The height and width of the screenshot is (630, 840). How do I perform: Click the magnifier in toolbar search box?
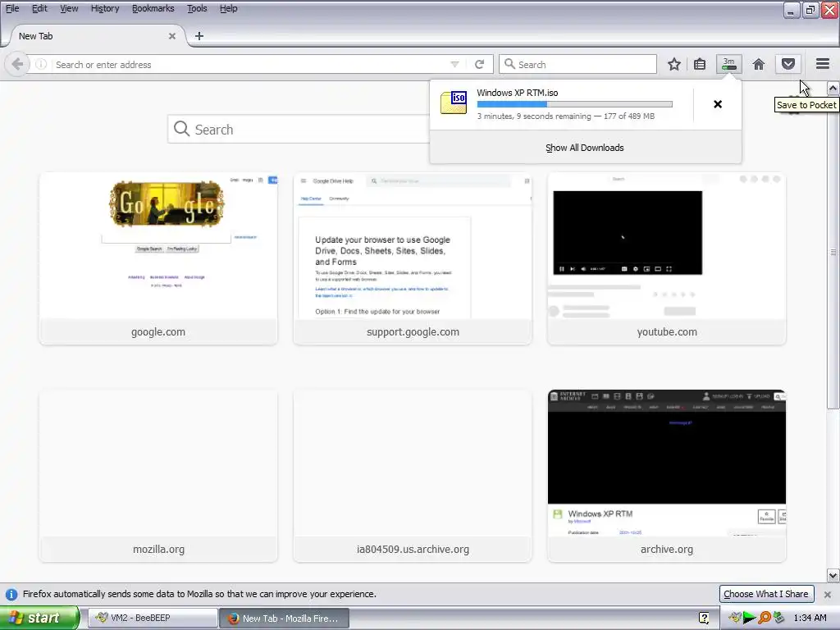point(510,64)
